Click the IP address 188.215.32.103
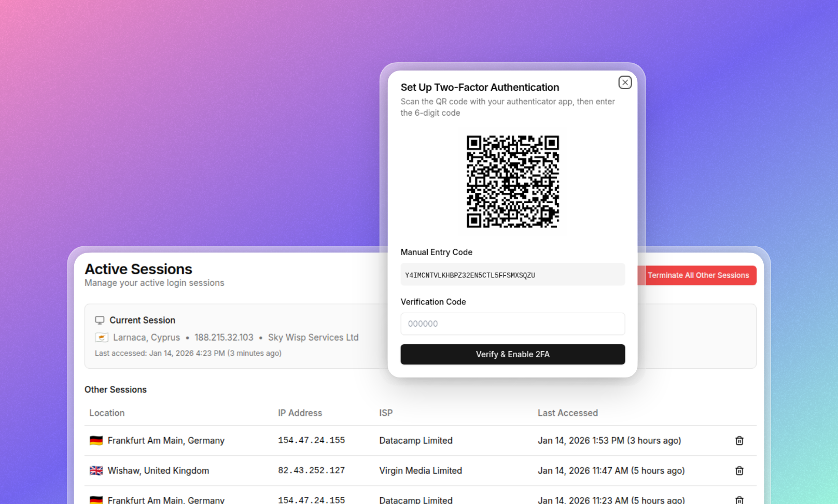Image resolution: width=838 pixels, height=504 pixels. coord(224,337)
